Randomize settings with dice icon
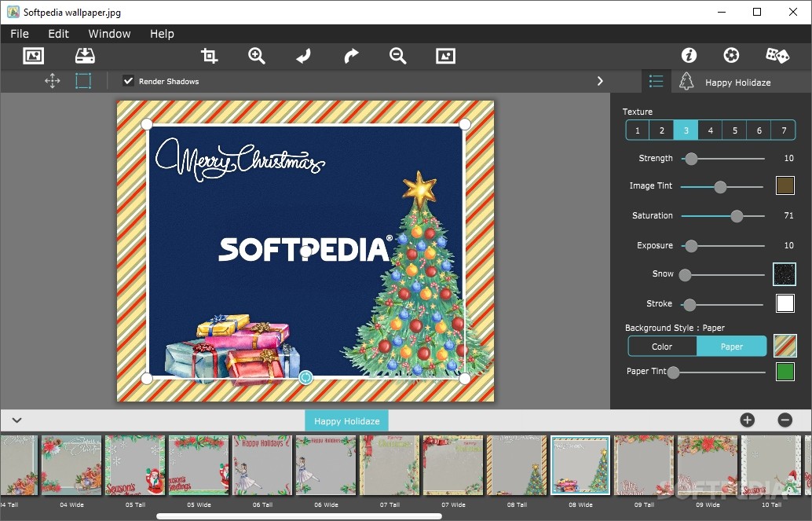Viewport: 812px width, 521px height. [x=777, y=55]
